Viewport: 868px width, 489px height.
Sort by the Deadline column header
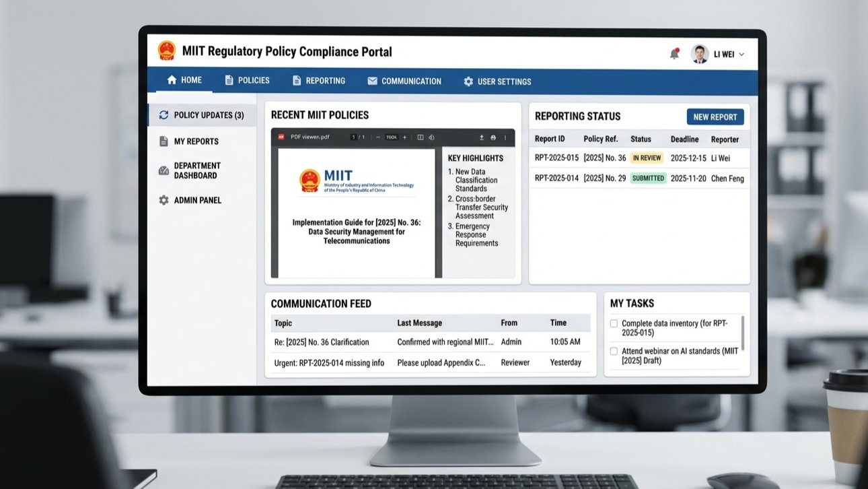[x=684, y=139]
